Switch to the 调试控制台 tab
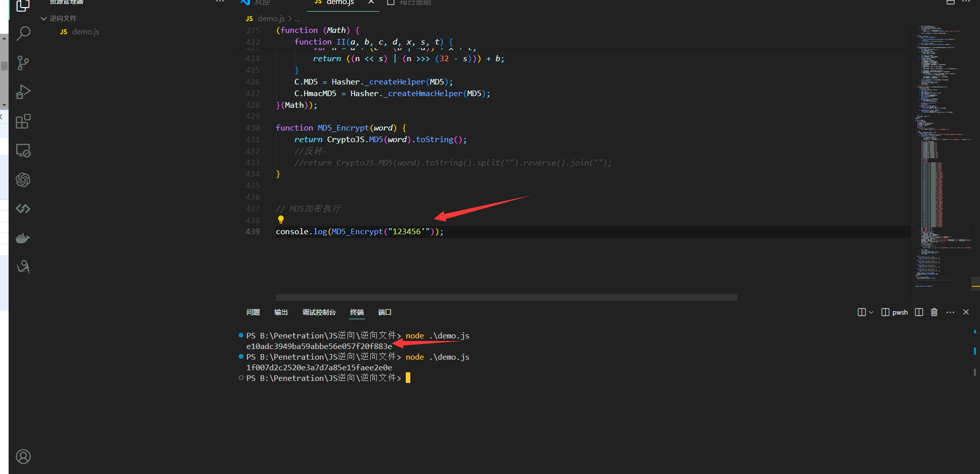The height and width of the screenshot is (474, 980). coord(319,312)
